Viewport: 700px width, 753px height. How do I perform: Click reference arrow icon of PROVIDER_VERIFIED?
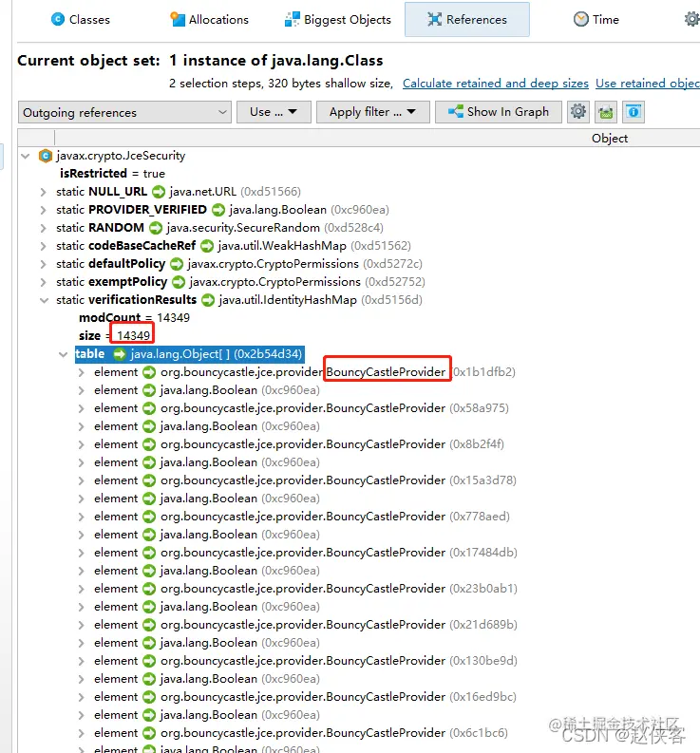218,210
